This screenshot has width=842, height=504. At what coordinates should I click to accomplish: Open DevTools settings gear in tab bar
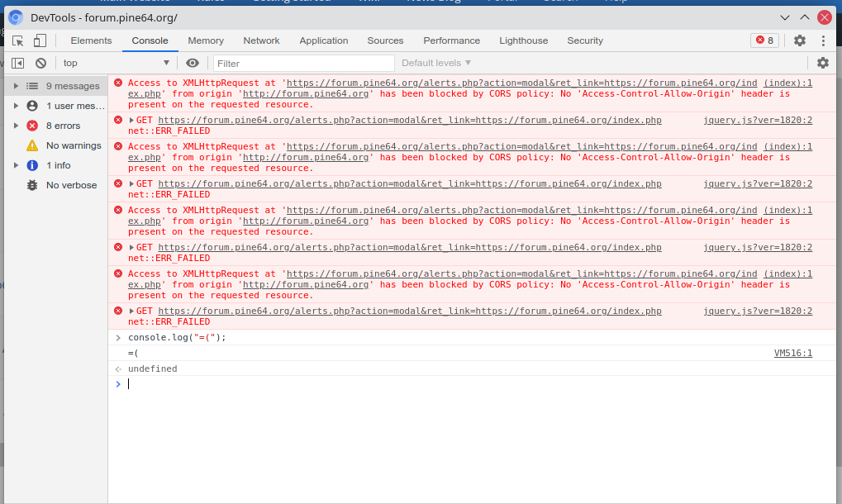click(x=799, y=40)
